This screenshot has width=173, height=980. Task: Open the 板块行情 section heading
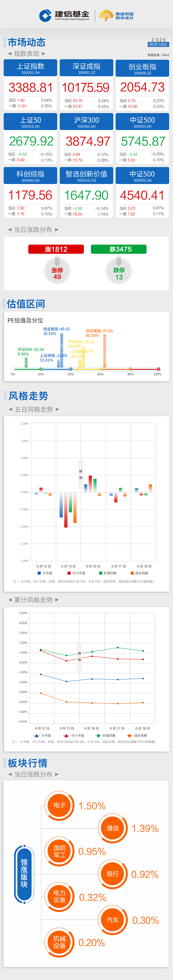click(28, 763)
